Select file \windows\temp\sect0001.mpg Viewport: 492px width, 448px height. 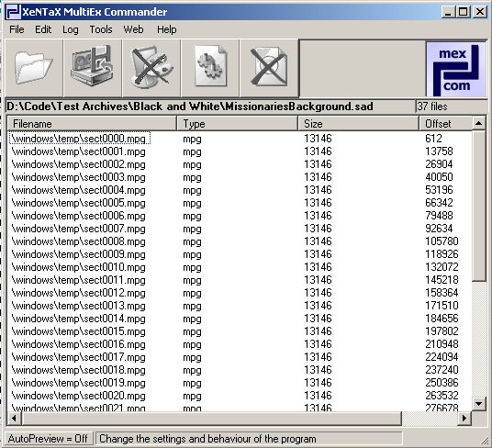point(79,151)
